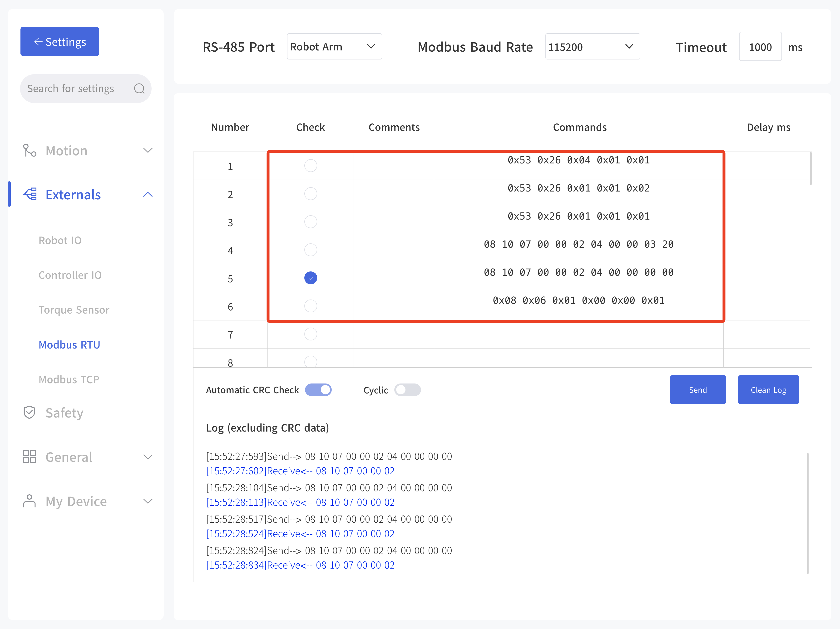The image size is (840, 629).
Task: Click the empty Commands cell in row 7
Action: (579, 334)
